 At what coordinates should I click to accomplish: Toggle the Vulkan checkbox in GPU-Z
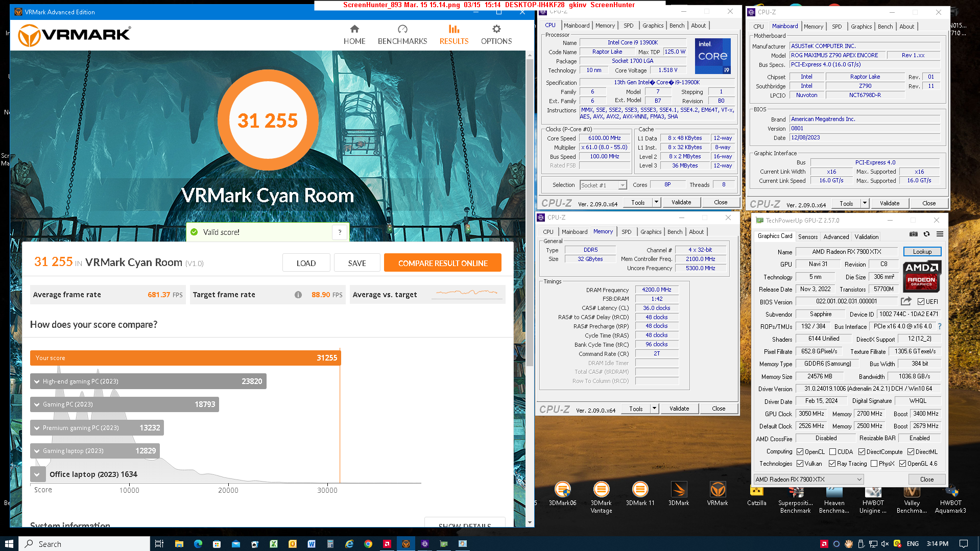tap(800, 463)
